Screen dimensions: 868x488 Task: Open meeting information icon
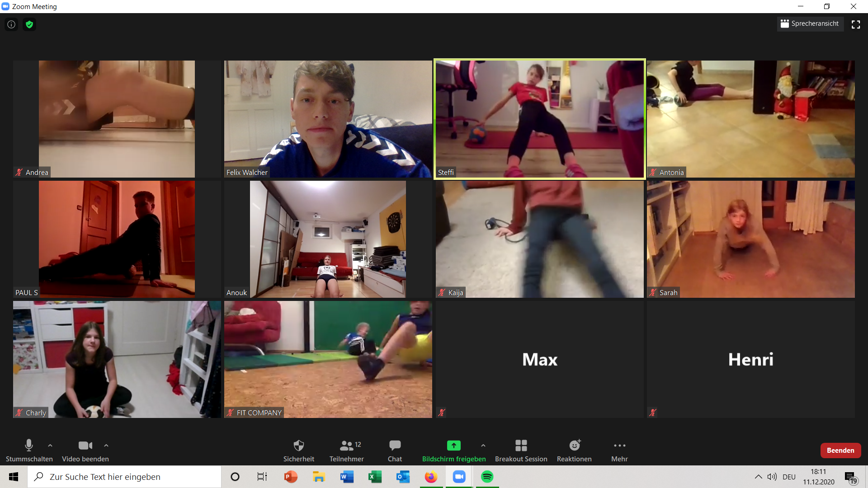(x=11, y=24)
